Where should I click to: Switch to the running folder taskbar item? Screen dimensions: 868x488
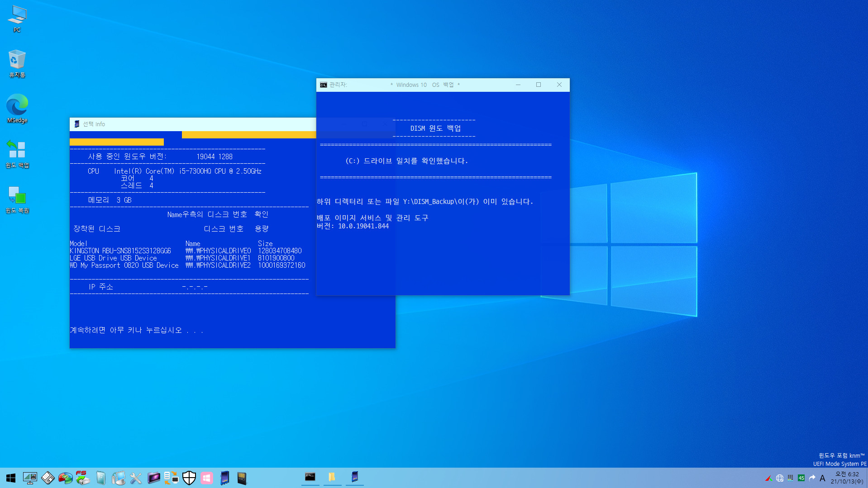pyautogui.click(x=332, y=477)
